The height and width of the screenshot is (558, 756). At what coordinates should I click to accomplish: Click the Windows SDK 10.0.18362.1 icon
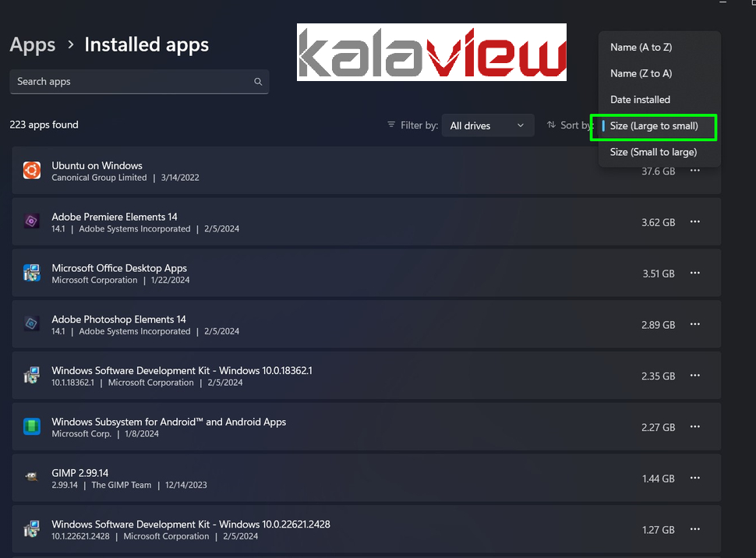coord(32,375)
